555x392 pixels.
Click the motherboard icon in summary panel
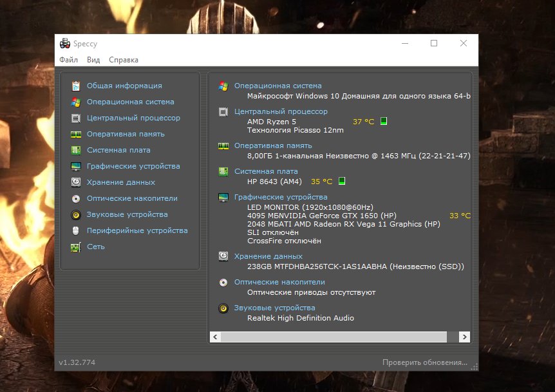click(223, 172)
